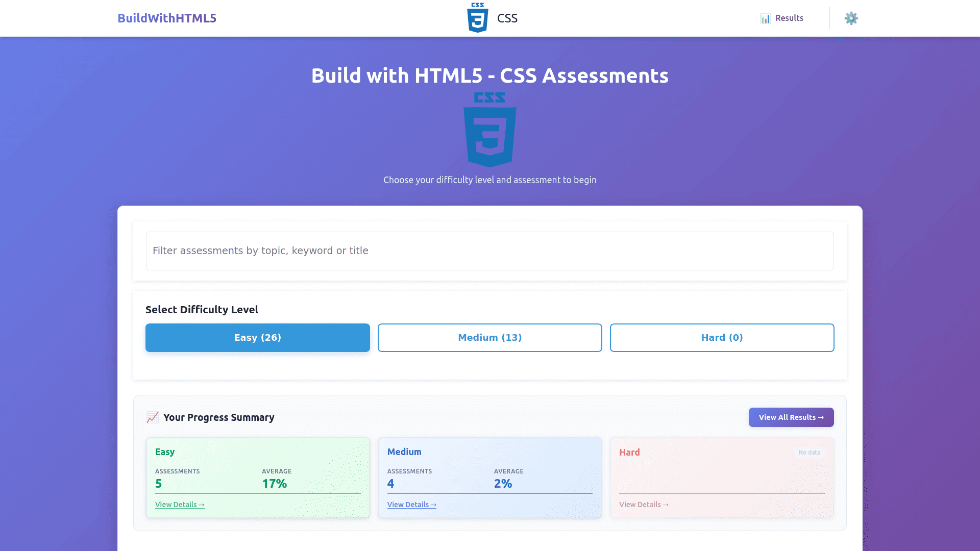Screen dimensions: 980x551
Task: Click the progress chart emoji icon
Action: [x=152, y=417]
